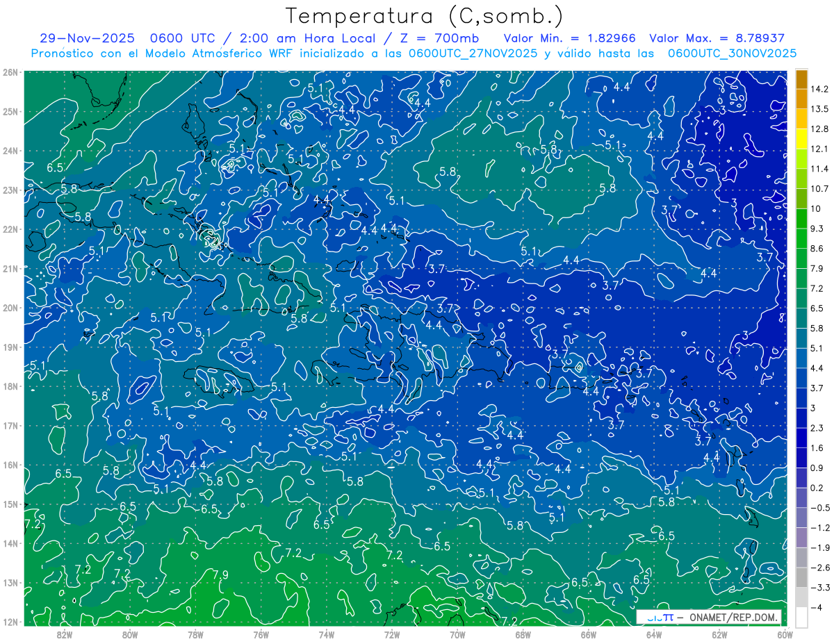Click the yellow swatch between 12.1 and 12.8
This screenshot has height=644, width=834.
coord(801,139)
